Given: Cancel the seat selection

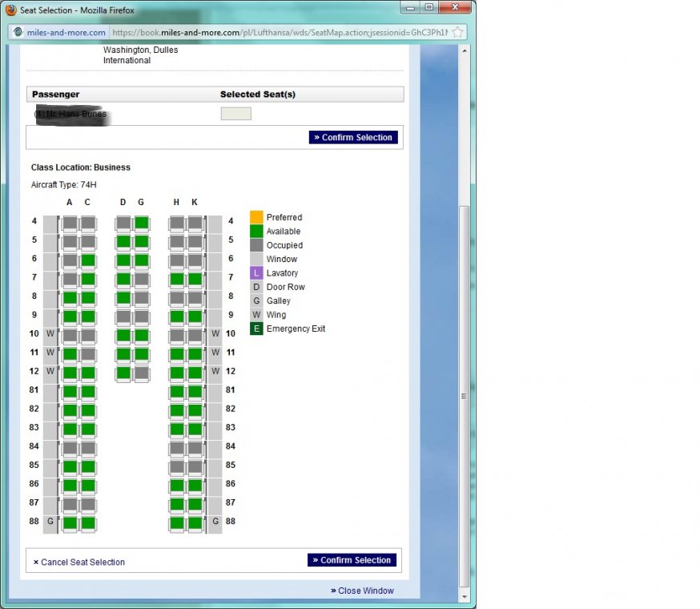Looking at the screenshot, I should pyautogui.click(x=79, y=563).
